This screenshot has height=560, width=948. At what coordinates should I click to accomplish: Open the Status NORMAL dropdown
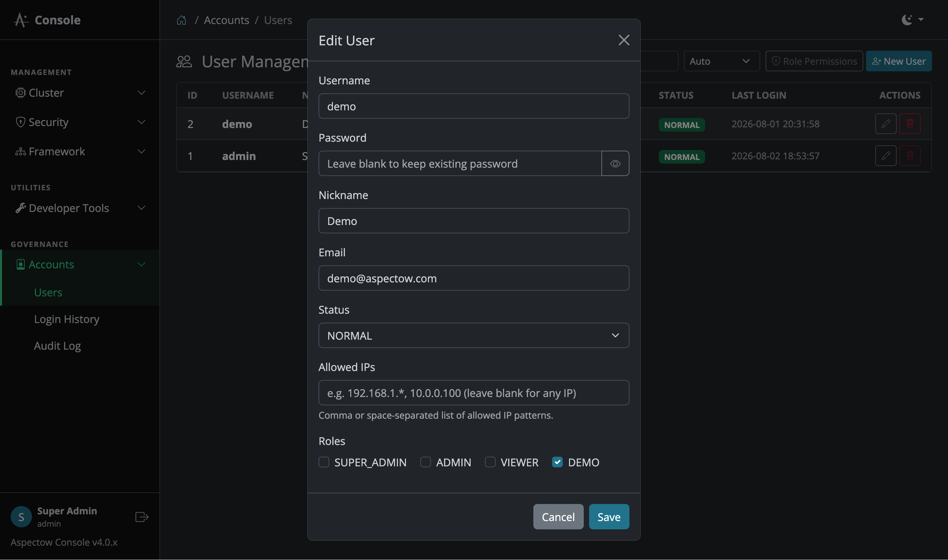(x=474, y=335)
